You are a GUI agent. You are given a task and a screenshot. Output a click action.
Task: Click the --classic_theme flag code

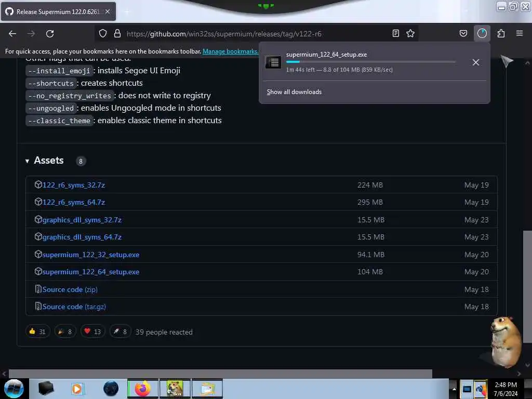(x=59, y=121)
